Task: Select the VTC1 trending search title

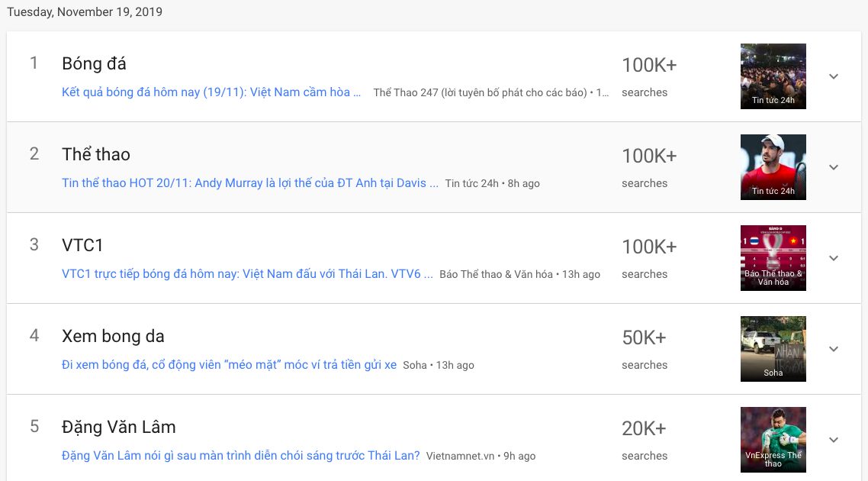Action: (x=82, y=245)
